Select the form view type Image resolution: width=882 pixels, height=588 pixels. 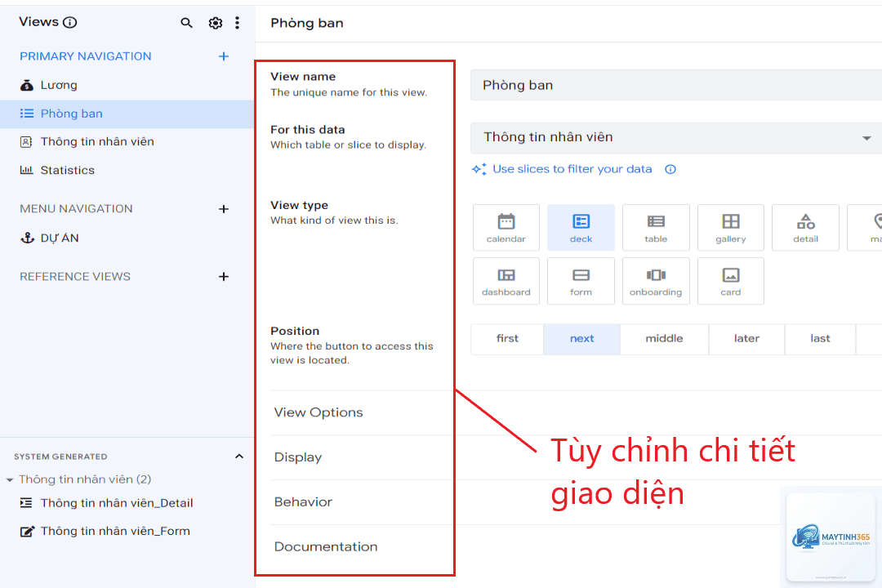click(x=581, y=281)
